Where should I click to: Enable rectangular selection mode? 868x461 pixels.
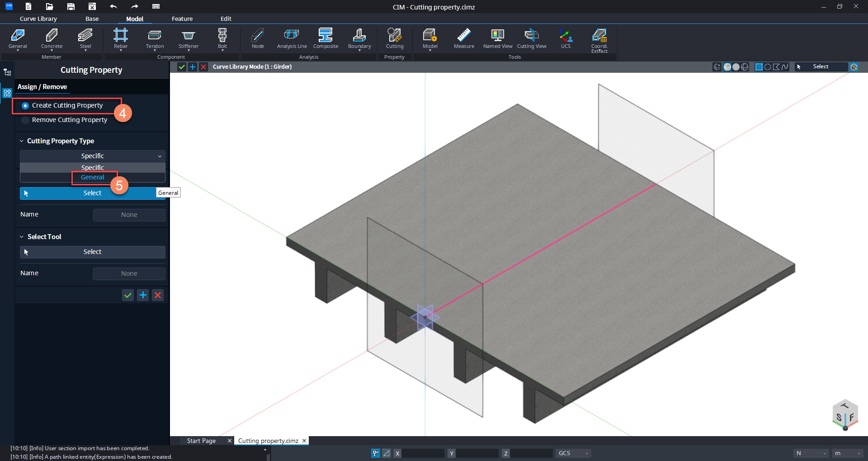point(759,67)
